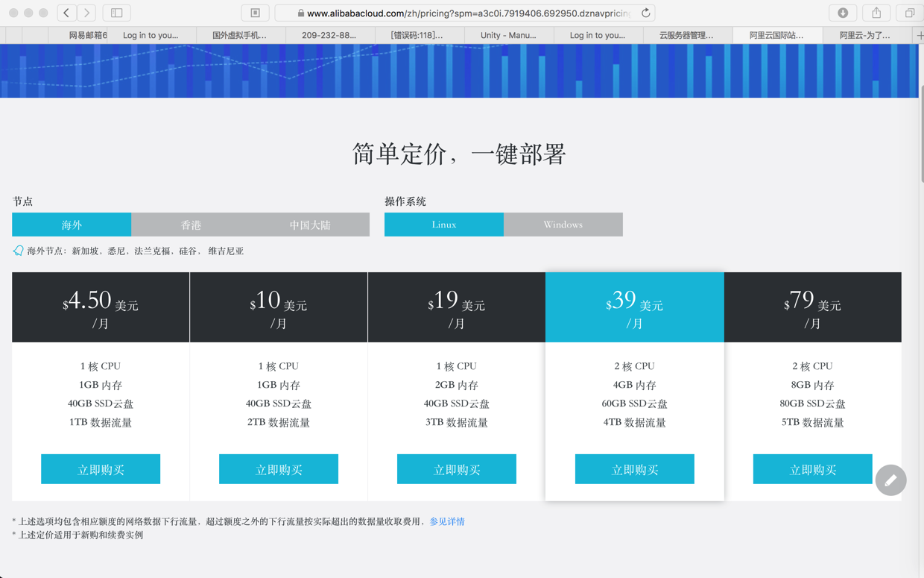Click 4TB 数据流量 in $39 plan

(x=635, y=423)
